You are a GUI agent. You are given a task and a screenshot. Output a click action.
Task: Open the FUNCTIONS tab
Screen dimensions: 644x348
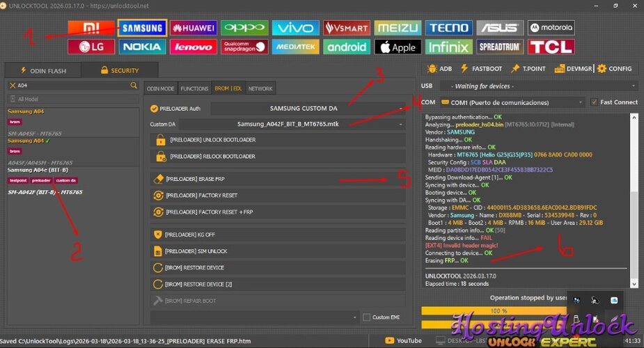click(x=194, y=88)
